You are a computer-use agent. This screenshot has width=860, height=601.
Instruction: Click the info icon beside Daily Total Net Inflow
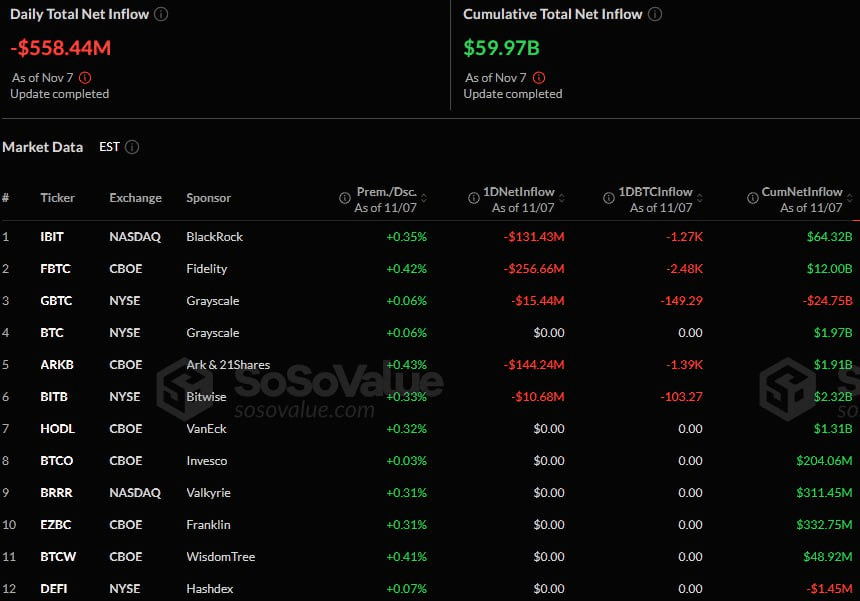[160, 14]
